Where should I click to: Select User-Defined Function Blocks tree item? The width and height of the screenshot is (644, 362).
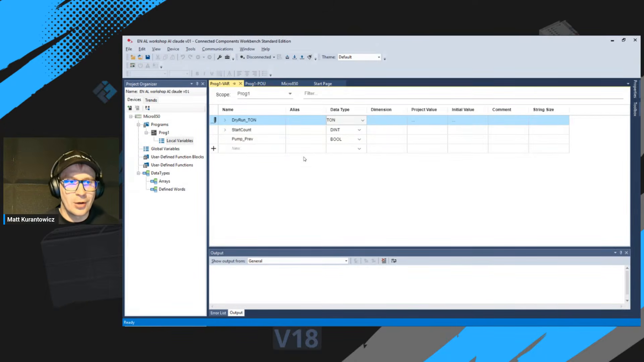click(x=177, y=157)
